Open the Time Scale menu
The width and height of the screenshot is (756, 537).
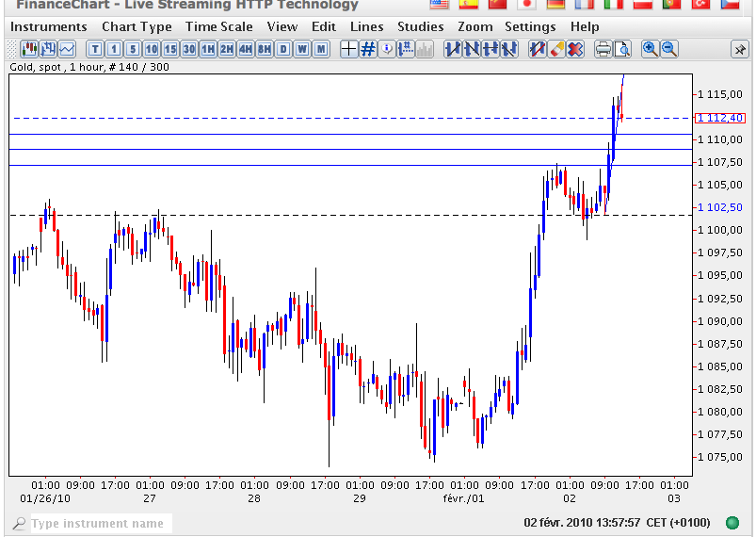218,26
